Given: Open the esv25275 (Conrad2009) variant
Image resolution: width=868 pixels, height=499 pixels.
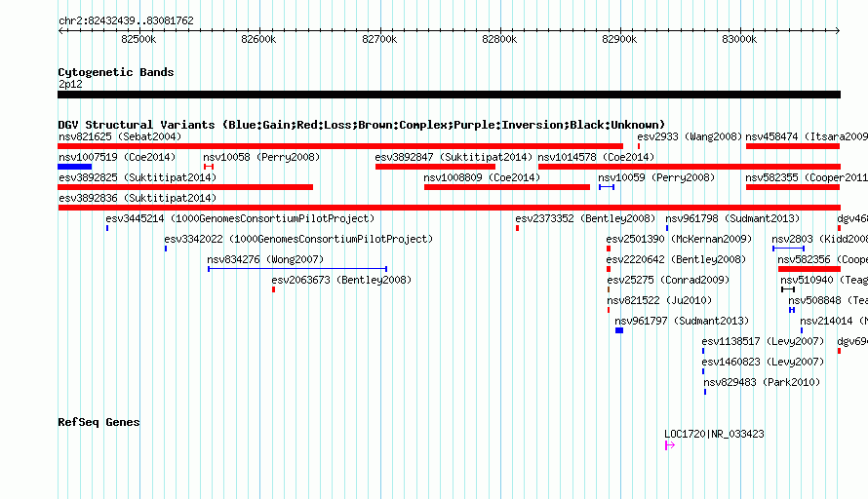Looking at the screenshot, I should 668,280.
